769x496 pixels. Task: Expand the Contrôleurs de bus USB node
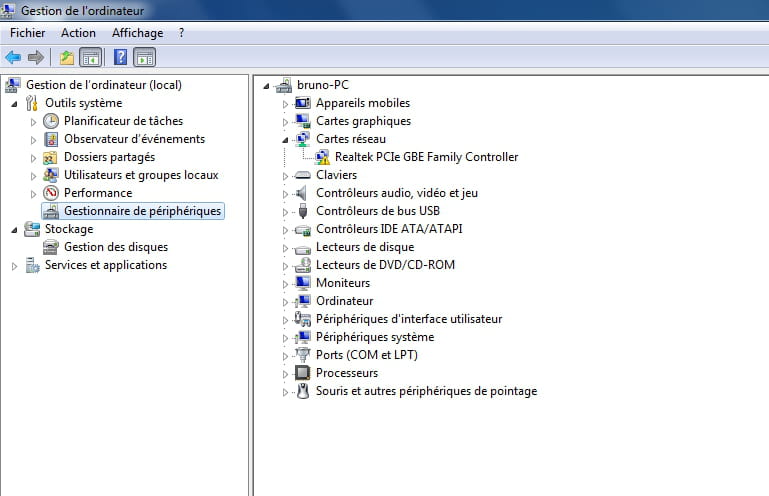pyautogui.click(x=285, y=211)
